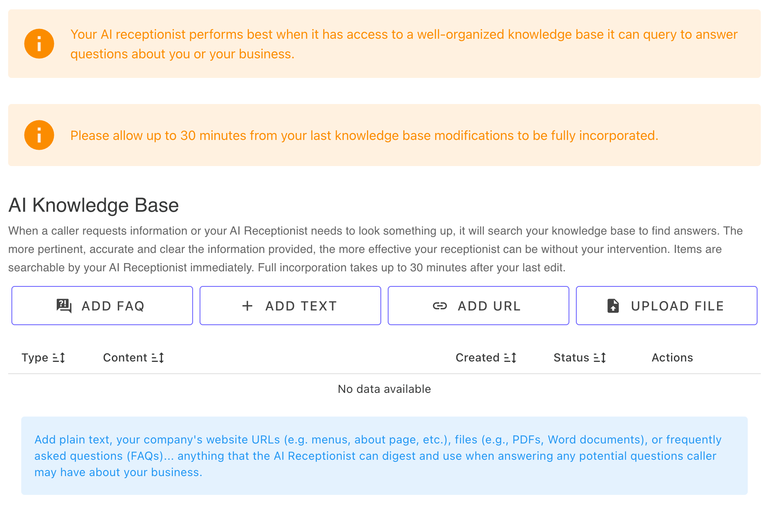
Task: Click the chain-link icon on Add URL button
Action: 440,306
